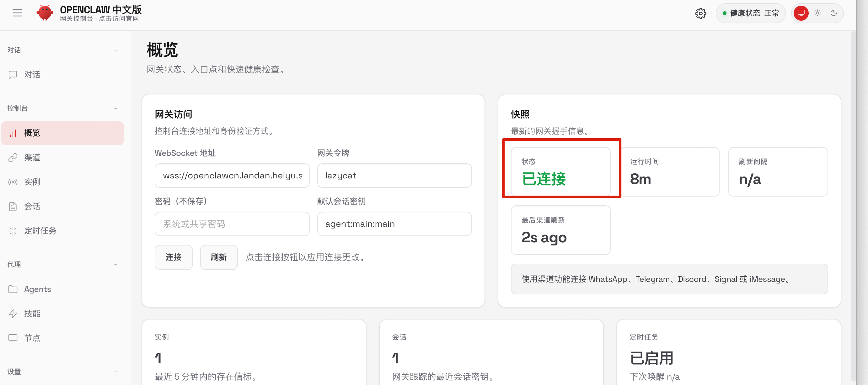Switch to dark theme moon icon
The image size is (868, 385).
coord(833,13)
